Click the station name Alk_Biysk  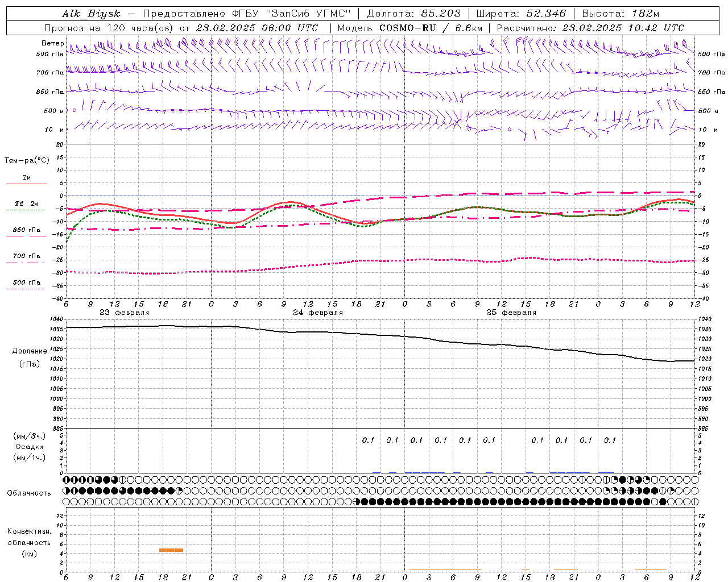coord(91,14)
